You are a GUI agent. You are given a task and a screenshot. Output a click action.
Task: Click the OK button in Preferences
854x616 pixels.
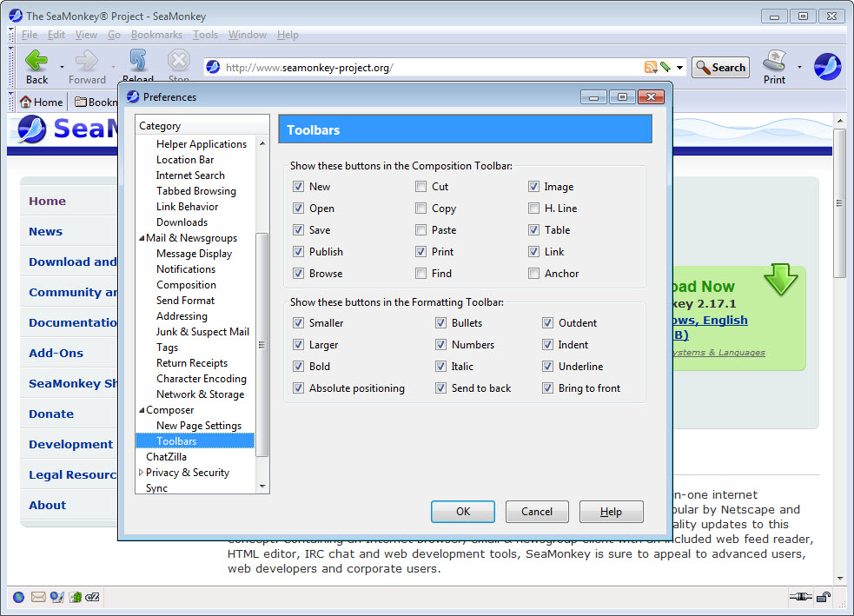click(x=463, y=512)
